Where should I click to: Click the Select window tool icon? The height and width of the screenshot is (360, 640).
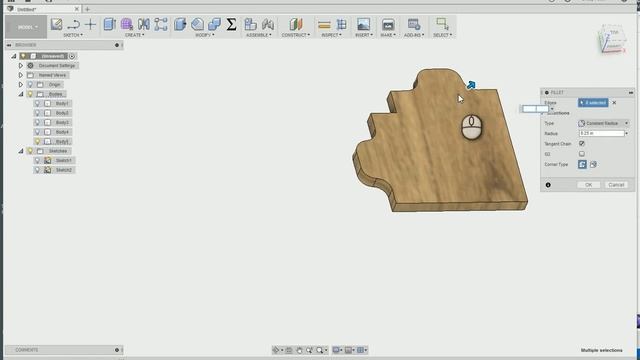pos(442,24)
